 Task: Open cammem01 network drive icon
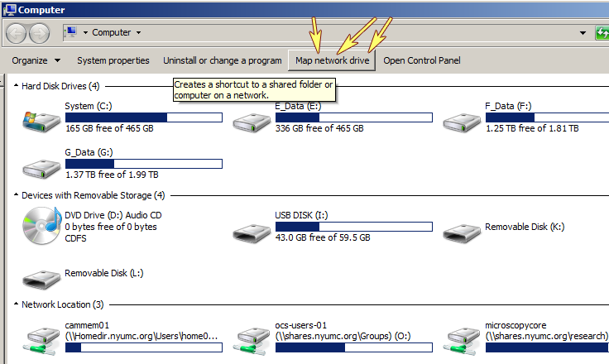[x=40, y=337]
